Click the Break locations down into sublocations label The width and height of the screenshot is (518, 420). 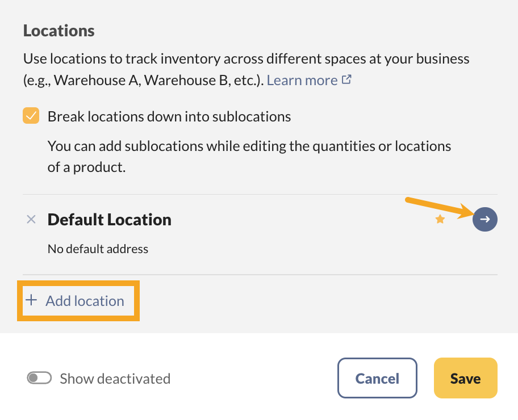pyautogui.click(x=169, y=117)
